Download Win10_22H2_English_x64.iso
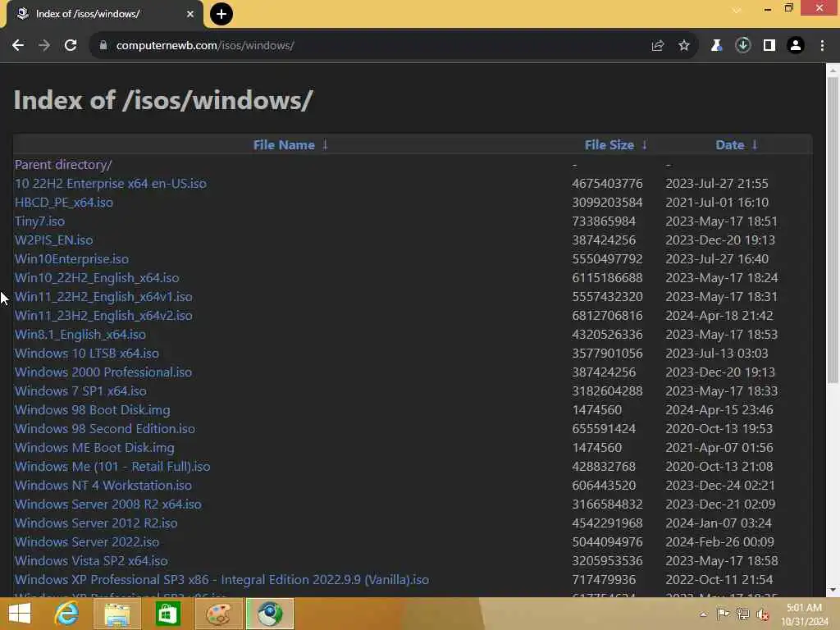The height and width of the screenshot is (630, 840). click(x=97, y=277)
